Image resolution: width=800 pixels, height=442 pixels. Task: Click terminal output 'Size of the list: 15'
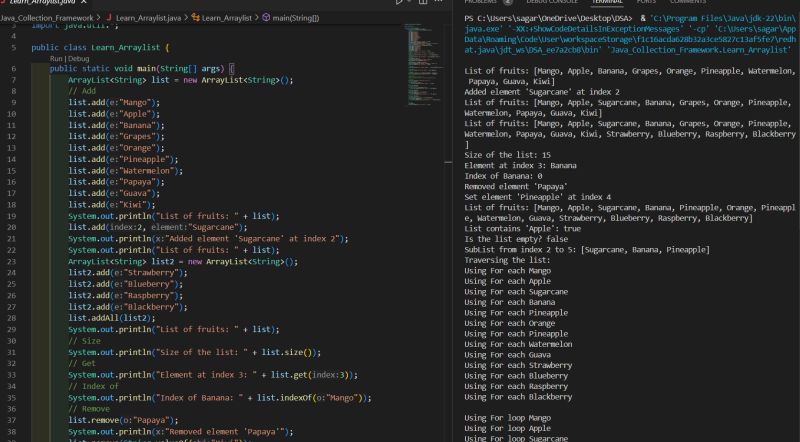[x=507, y=155]
